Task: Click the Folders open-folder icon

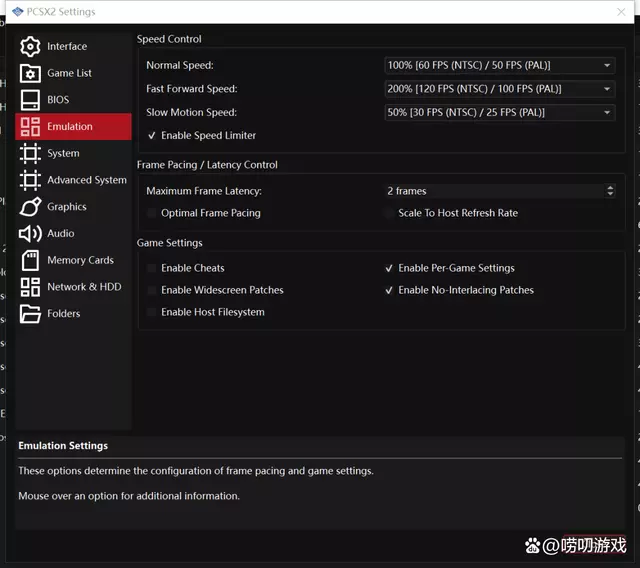Action: [30, 314]
